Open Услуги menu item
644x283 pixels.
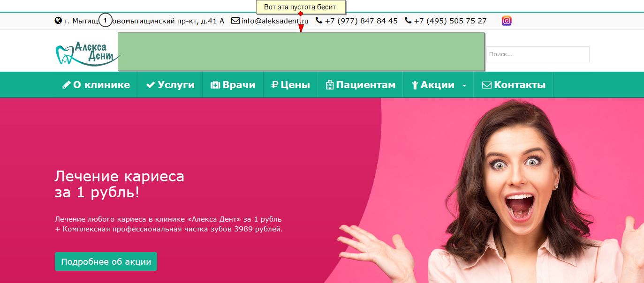pyautogui.click(x=170, y=85)
